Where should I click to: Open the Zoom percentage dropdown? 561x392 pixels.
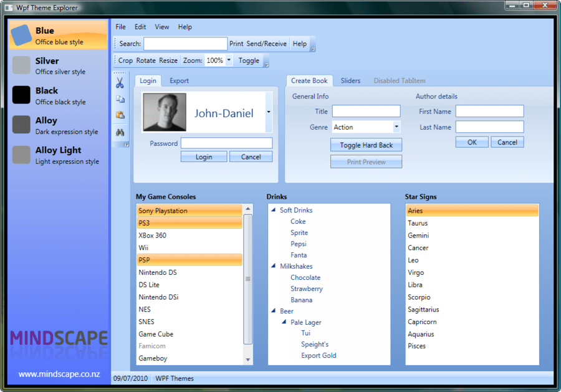(x=229, y=60)
